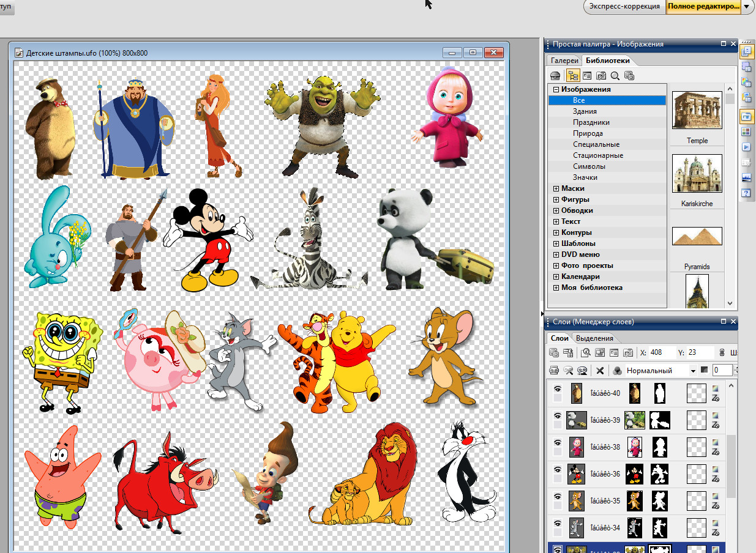The width and height of the screenshot is (756, 553).
Task: Hide the Jerry layer 35 via its eye
Action: point(557,497)
